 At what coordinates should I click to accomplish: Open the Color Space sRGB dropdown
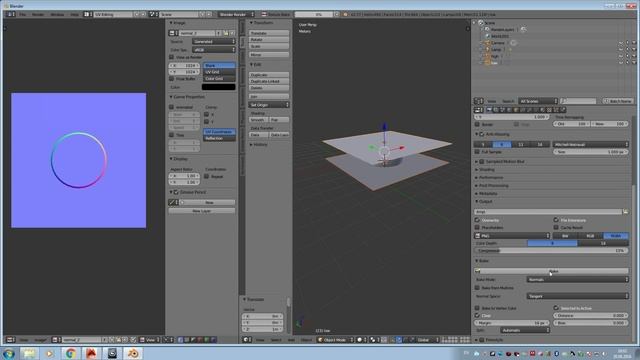(x=214, y=49)
